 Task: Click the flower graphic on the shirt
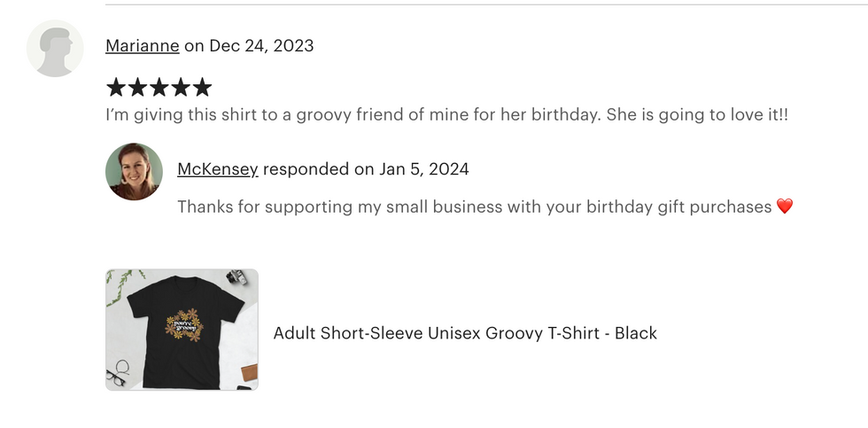tap(184, 324)
